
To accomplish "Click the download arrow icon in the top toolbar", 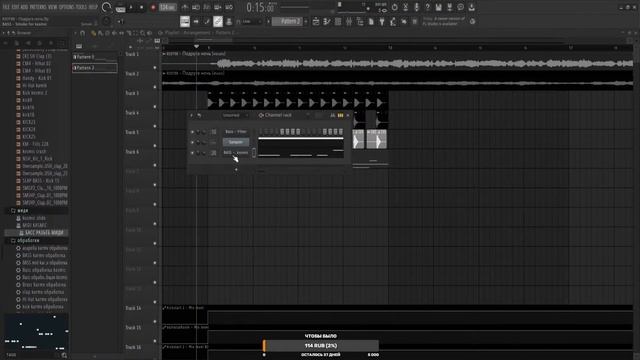I will pos(471,7).
